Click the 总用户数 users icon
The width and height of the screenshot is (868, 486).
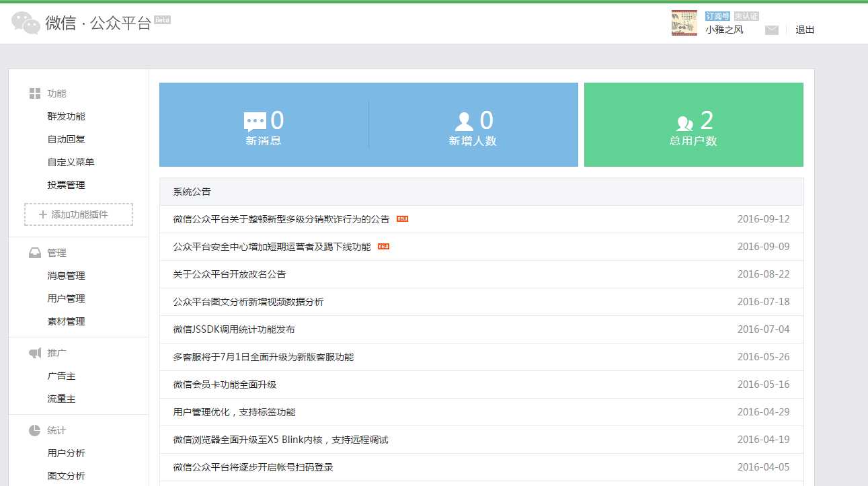(x=685, y=123)
